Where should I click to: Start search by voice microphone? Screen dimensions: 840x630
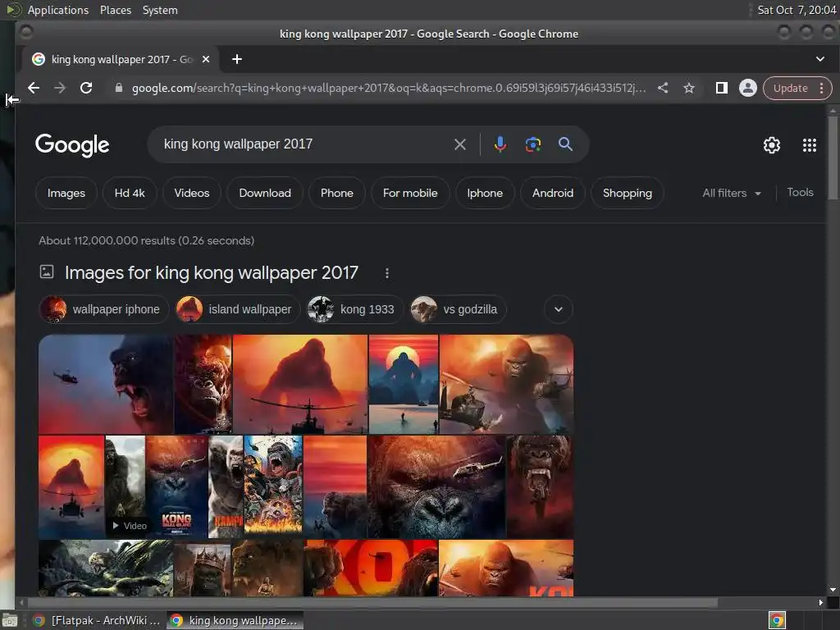pos(500,144)
